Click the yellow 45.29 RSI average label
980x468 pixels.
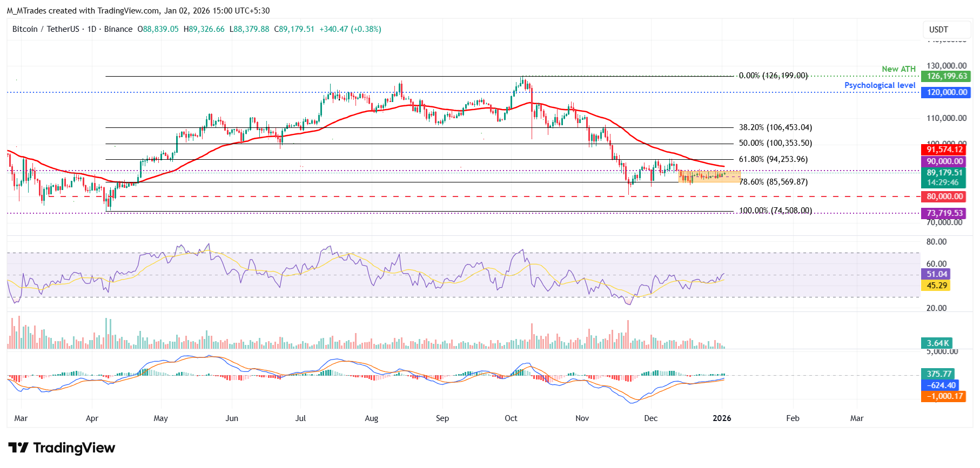936,286
